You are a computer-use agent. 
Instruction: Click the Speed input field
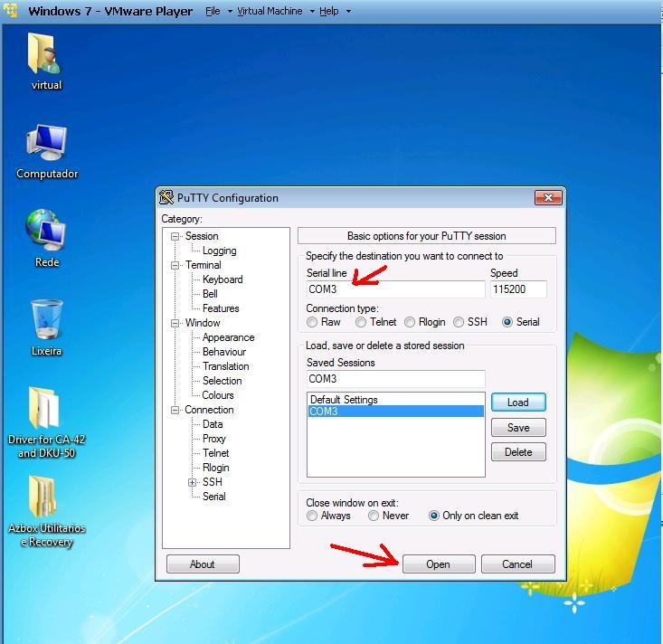point(518,289)
